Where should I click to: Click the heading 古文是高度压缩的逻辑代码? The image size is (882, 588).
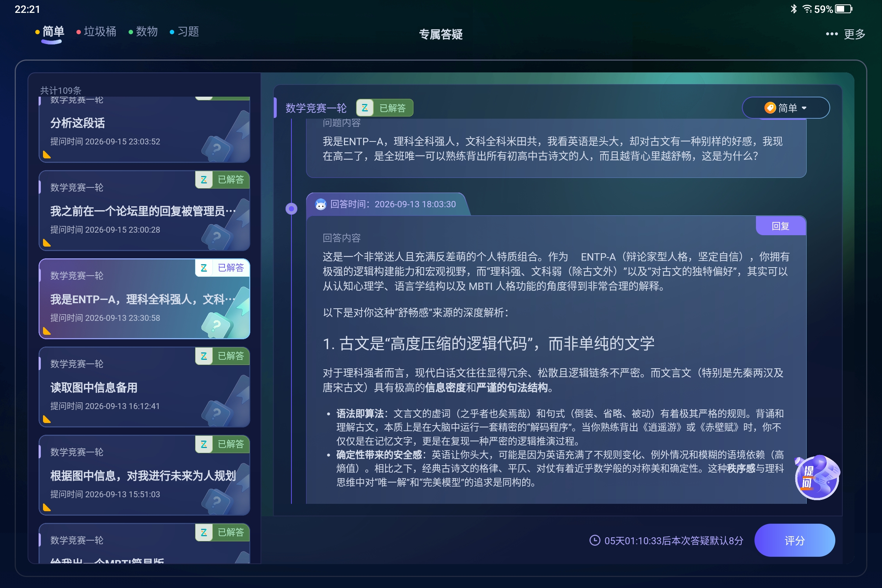489,344
